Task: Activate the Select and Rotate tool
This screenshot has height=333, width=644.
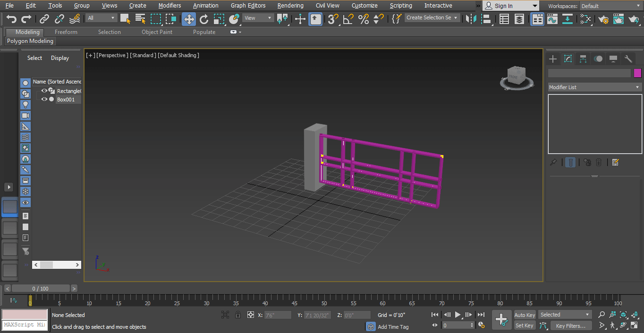Action: (x=203, y=19)
